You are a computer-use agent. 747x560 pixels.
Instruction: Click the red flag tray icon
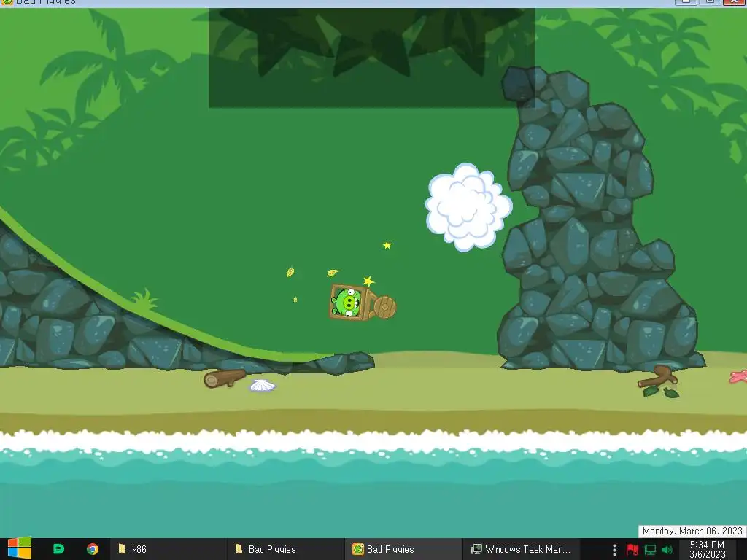coord(632,550)
